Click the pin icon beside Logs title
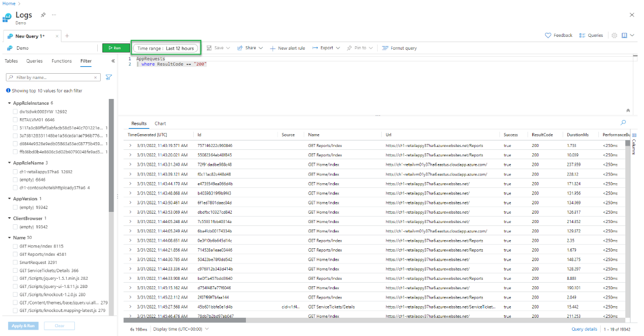The image size is (644, 336). click(43, 14)
